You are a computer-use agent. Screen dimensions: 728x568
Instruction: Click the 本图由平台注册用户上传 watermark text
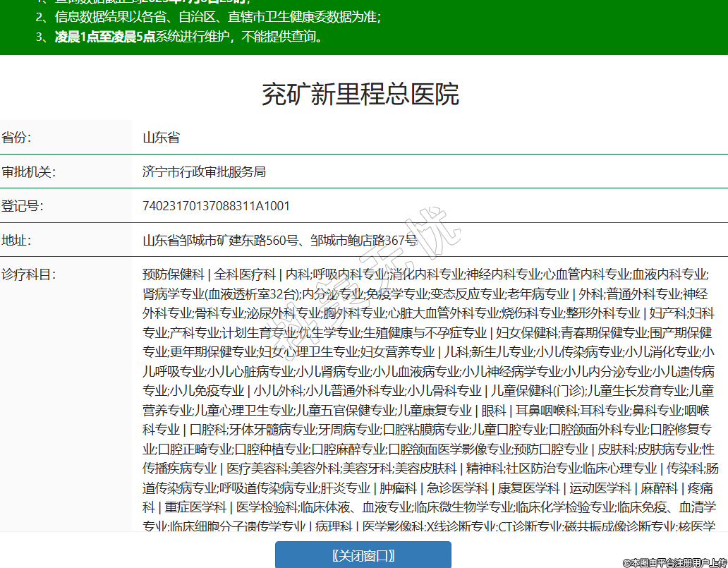pos(674,562)
